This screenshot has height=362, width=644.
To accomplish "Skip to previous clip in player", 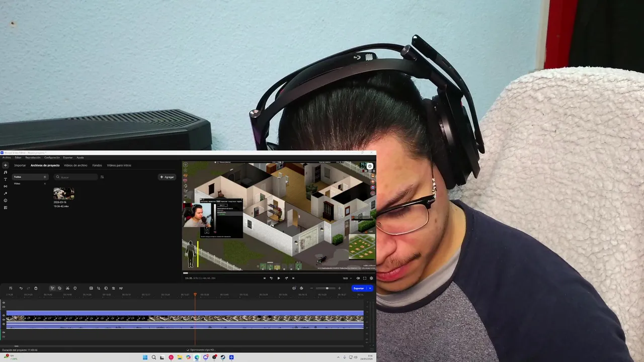I will pyautogui.click(x=265, y=278).
